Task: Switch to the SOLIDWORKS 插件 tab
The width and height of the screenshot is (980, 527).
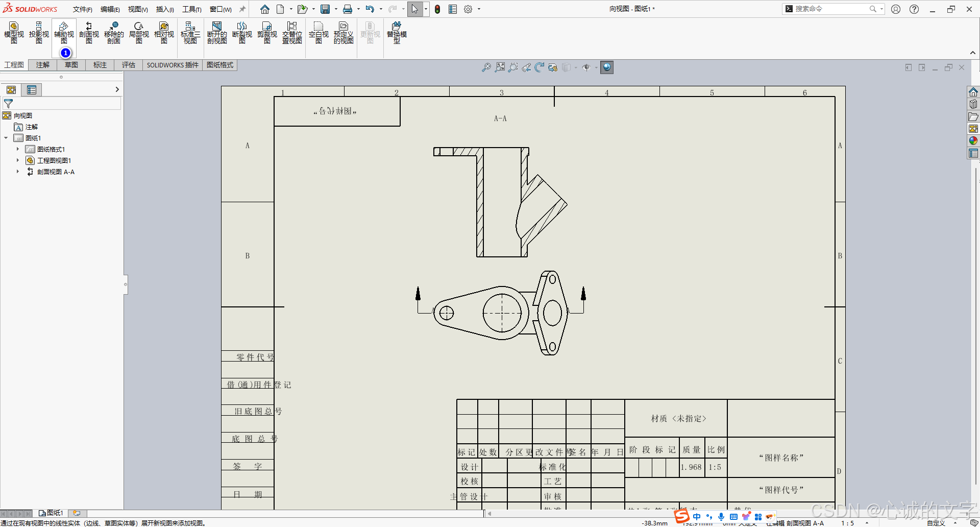Action: click(173, 65)
